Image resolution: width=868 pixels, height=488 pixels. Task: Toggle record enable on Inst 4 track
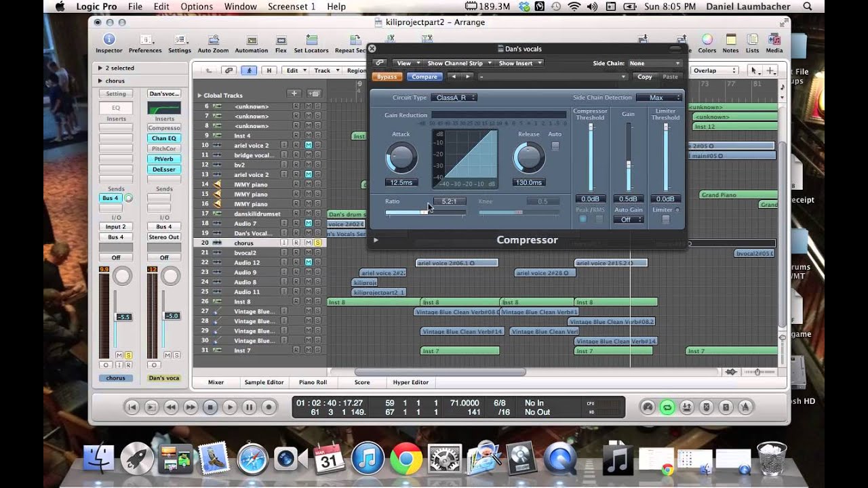coord(296,136)
